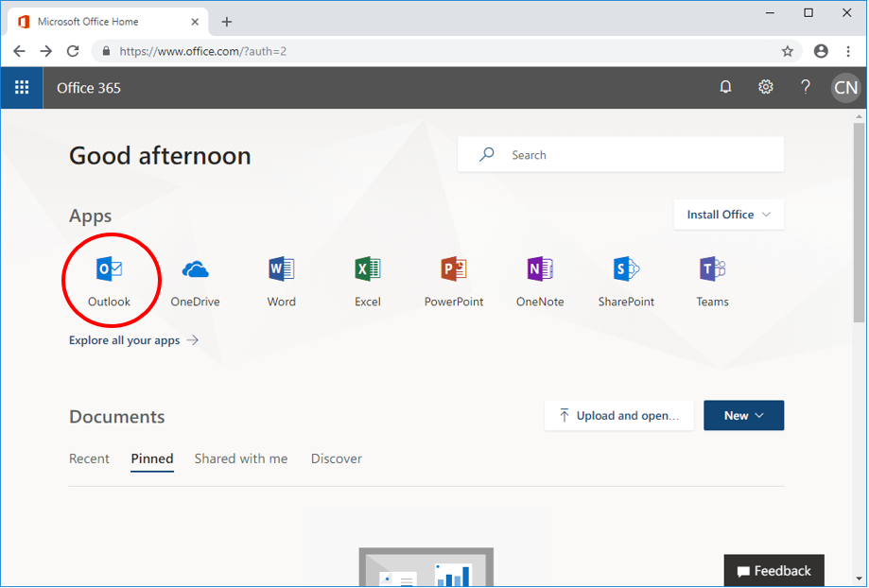
Task: Click the page vertical scrollbar thumb
Action: pos(859,222)
